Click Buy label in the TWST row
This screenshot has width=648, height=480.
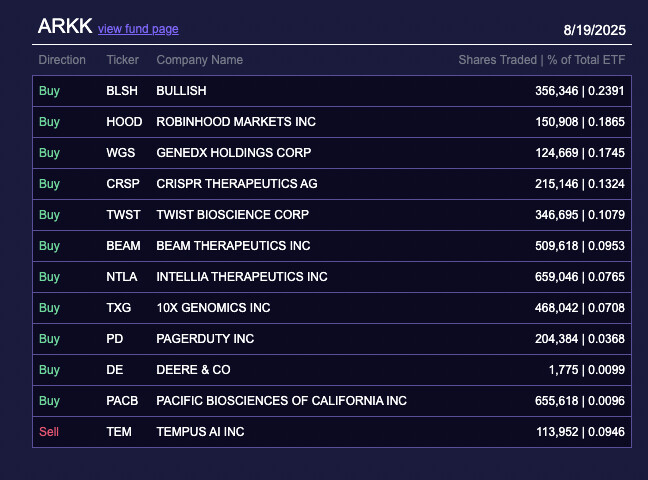(x=49, y=215)
